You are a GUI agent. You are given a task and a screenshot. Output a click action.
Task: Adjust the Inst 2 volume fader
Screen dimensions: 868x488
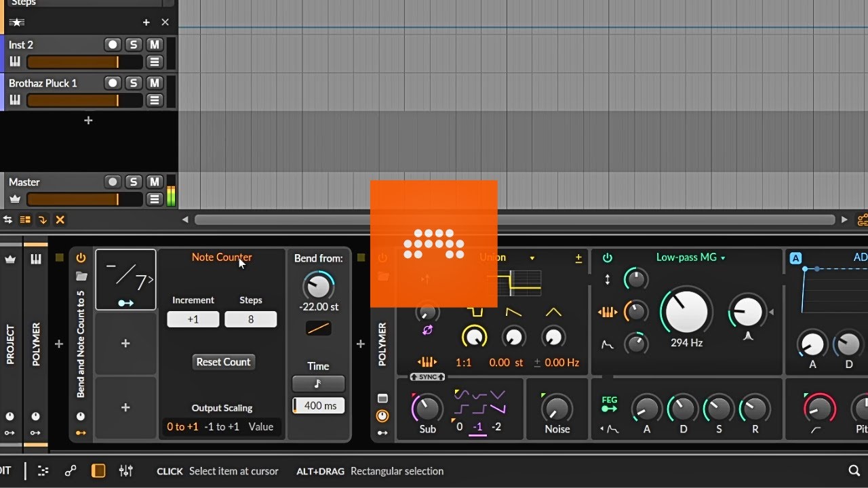coord(84,62)
